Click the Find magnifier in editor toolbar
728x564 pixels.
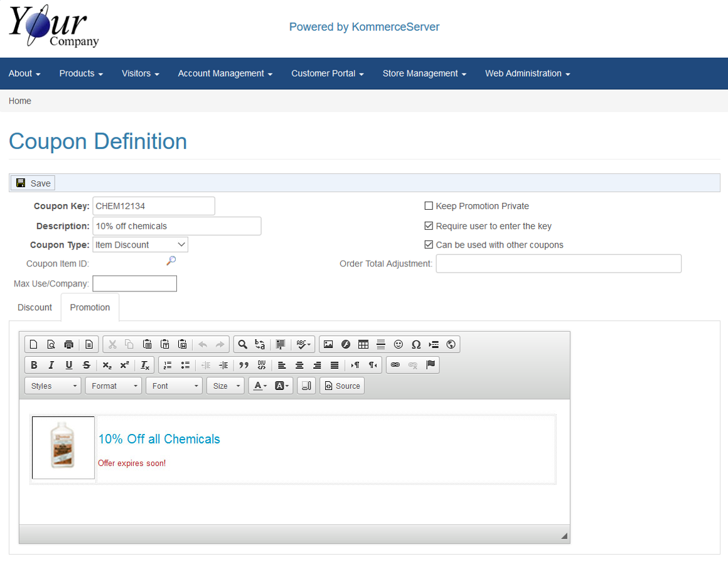242,344
